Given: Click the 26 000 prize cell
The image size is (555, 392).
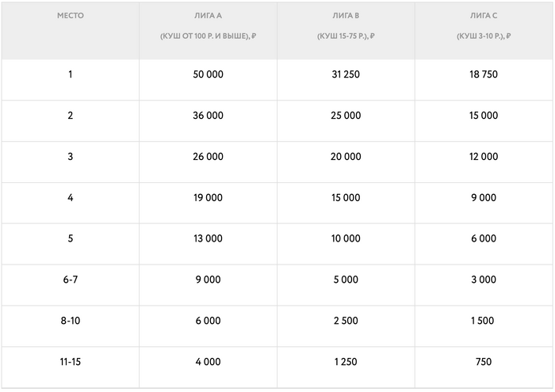Looking at the screenshot, I should click(x=208, y=157).
